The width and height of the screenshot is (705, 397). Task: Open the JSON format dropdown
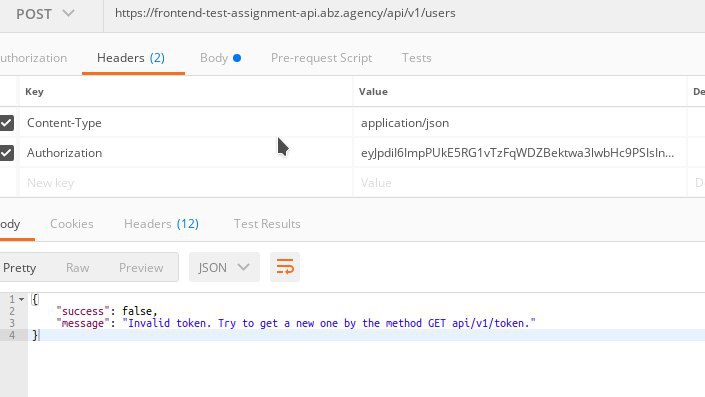click(x=224, y=268)
